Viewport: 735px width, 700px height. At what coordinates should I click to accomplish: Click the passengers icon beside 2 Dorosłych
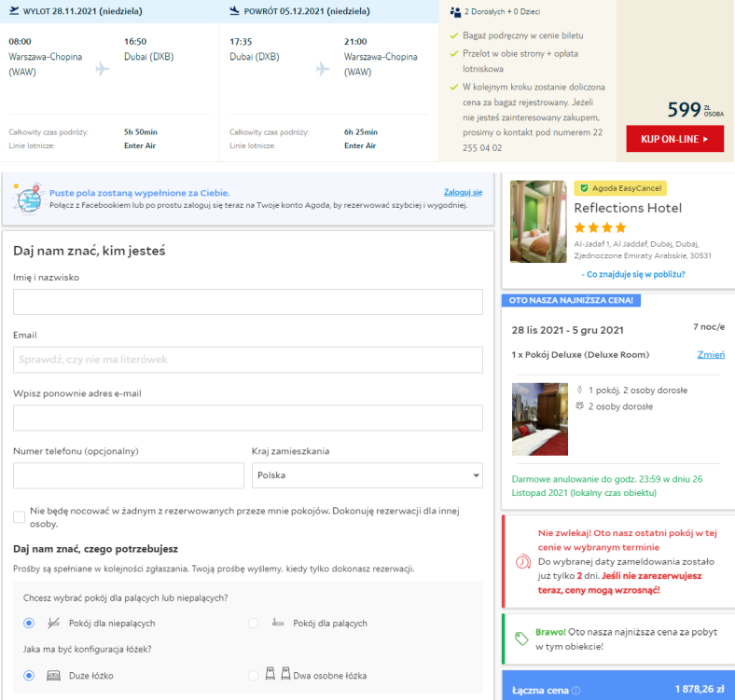(455, 12)
